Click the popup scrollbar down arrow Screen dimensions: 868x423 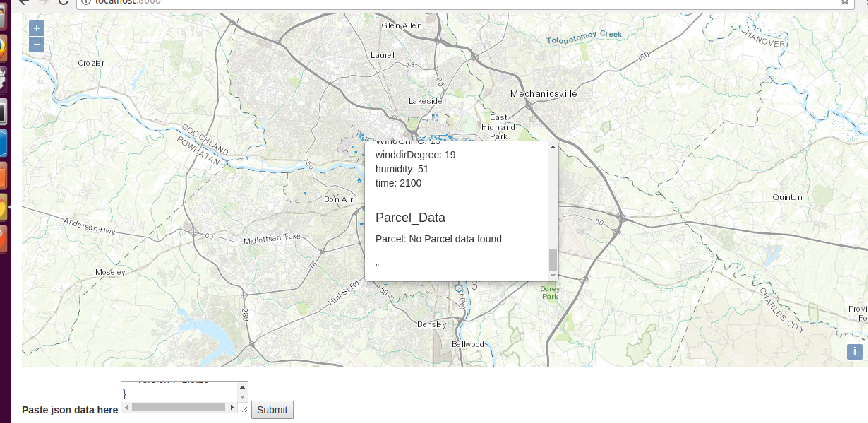click(553, 276)
